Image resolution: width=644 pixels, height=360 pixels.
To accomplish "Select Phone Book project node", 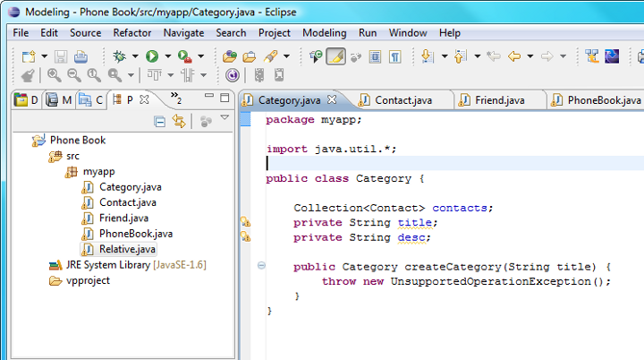I will click(78, 141).
